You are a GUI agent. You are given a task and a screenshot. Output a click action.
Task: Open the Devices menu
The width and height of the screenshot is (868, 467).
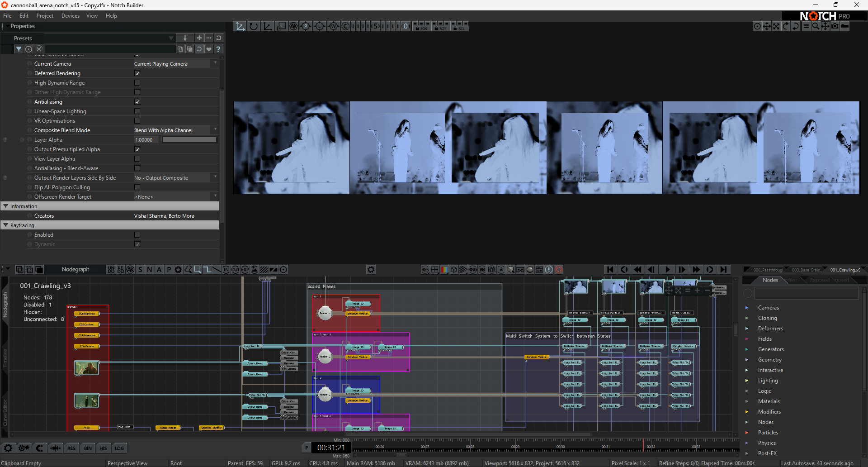tap(71, 16)
